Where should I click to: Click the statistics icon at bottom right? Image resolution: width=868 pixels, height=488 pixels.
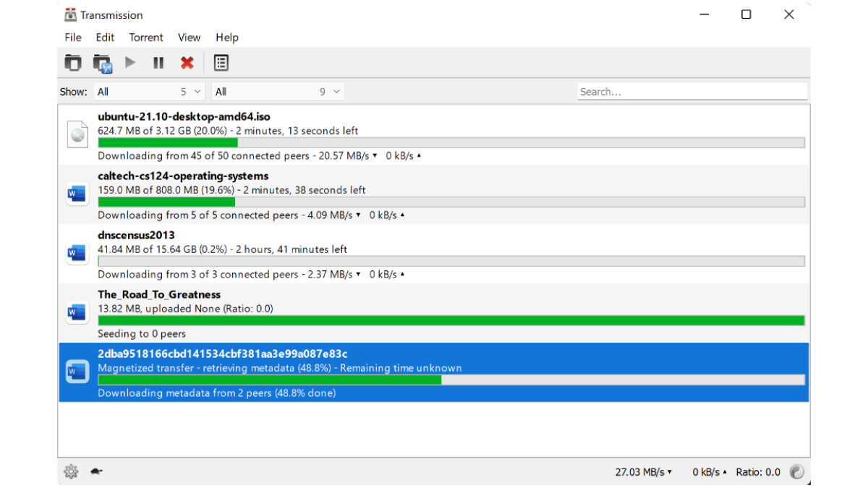796,472
